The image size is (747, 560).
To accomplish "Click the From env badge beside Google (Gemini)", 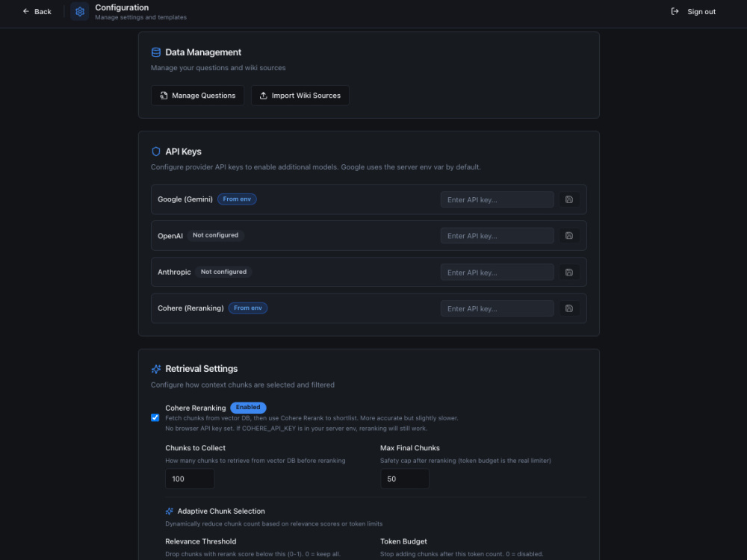I will coord(237,199).
